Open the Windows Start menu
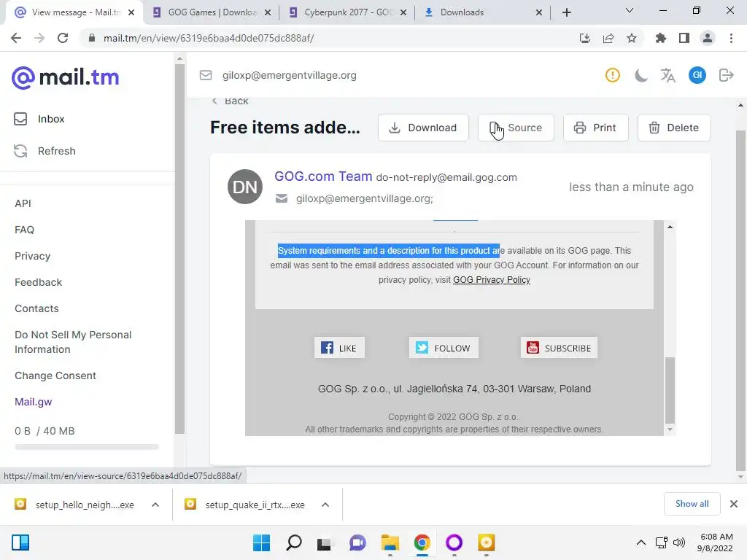Image resolution: width=747 pixels, height=560 pixels. pyautogui.click(x=261, y=542)
